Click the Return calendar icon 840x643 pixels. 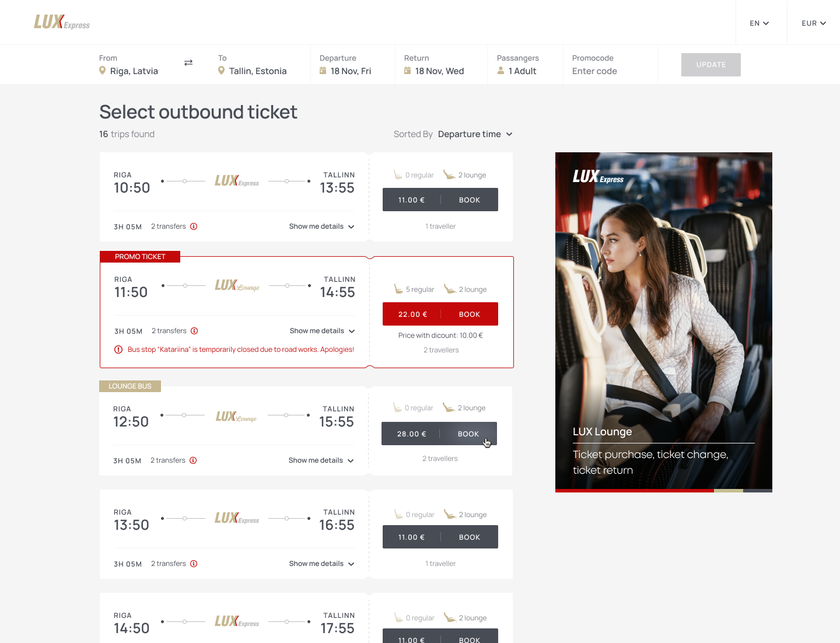coord(408,71)
